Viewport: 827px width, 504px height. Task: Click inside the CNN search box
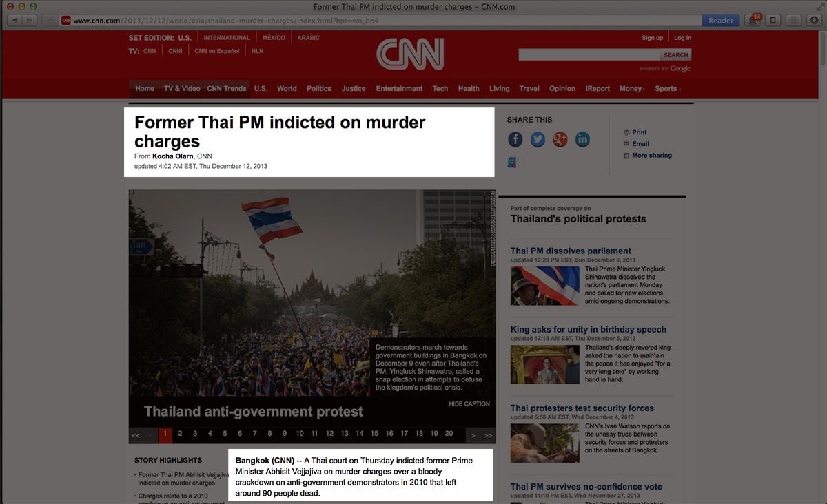[589, 55]
